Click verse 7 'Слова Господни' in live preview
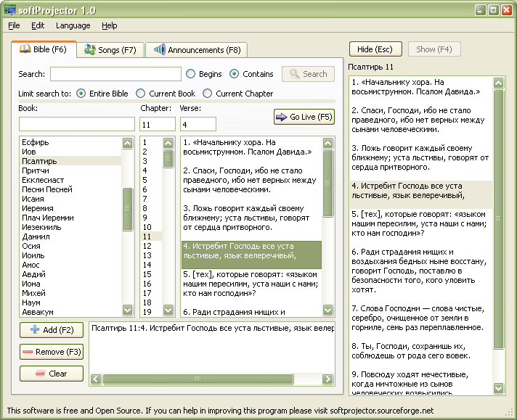Image resolution: width=517 pixels, height=420 pixels. click(x=421, y=318)
